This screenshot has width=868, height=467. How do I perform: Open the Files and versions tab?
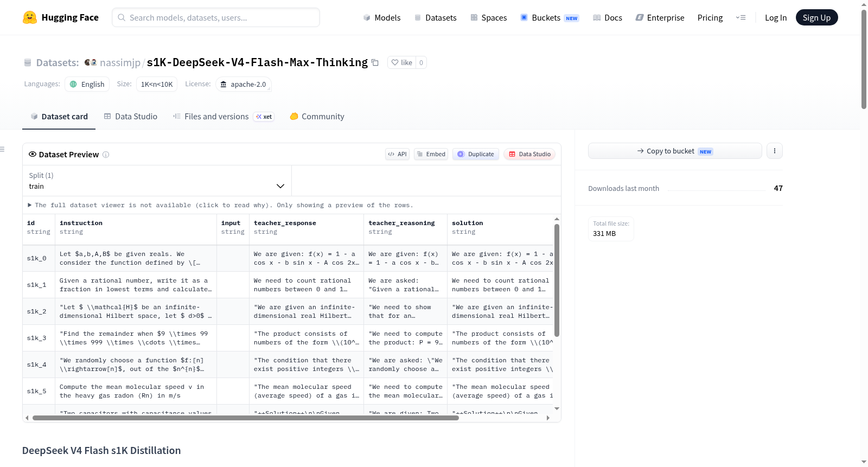224,117
